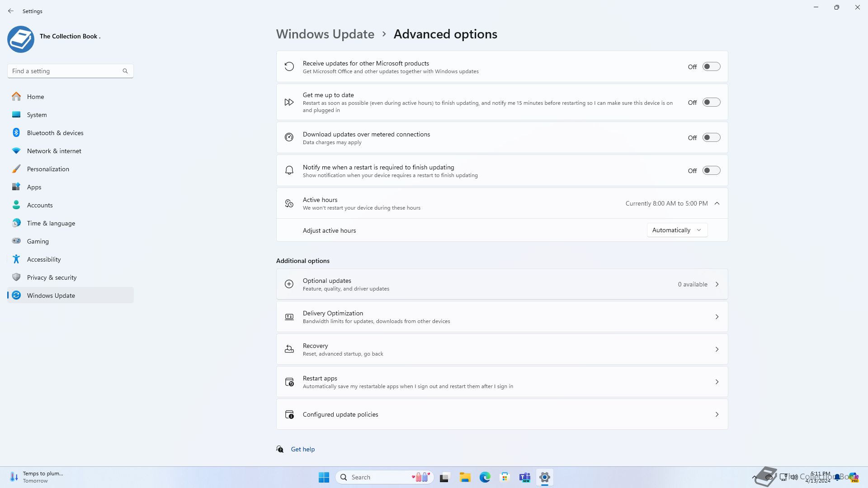Click the Get help link
This screenshot has height=488, width=868.
303,449
